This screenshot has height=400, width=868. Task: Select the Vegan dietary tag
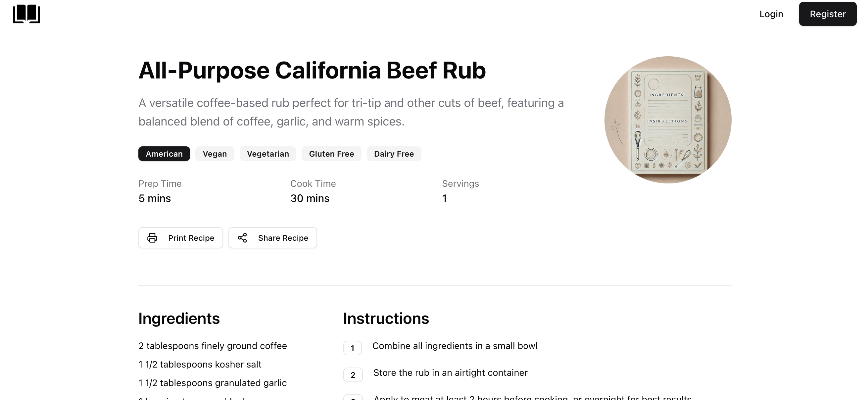pyautogui.click(x=215, y=154)
